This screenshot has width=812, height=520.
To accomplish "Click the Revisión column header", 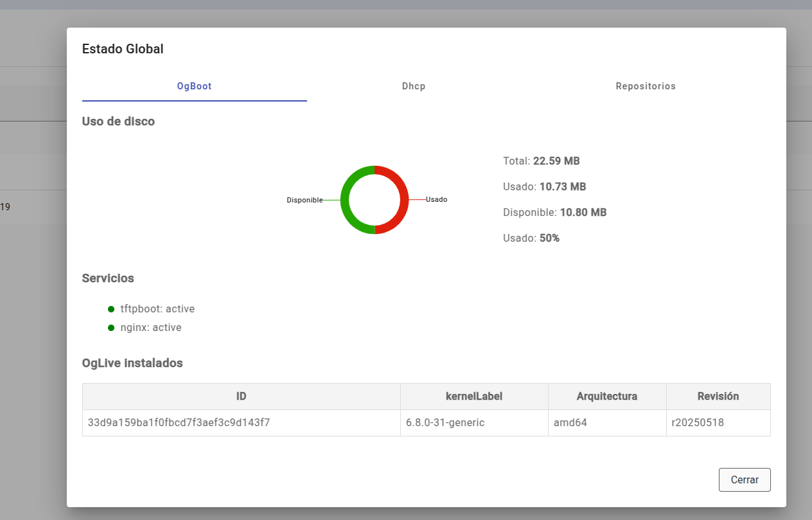I will 718,397.
